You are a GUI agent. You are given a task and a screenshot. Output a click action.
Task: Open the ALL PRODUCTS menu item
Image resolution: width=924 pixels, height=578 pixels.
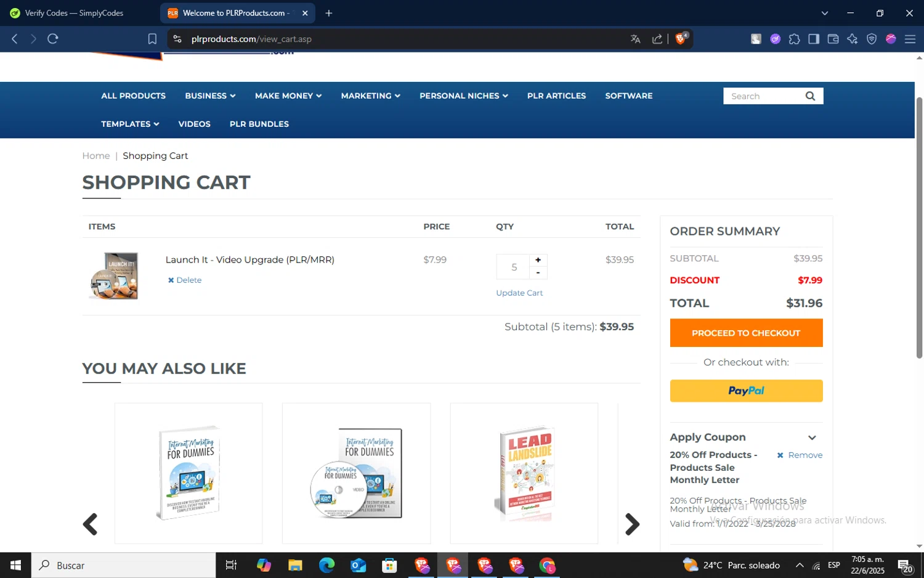point(133,96)
